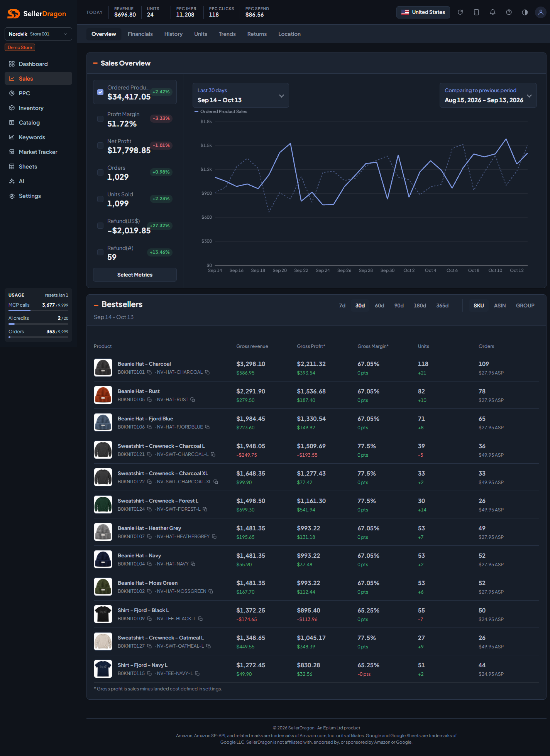This screenshot has width=550, height=756.
Task: Open the Beanie Hat – Charcoal thumbnail
Action: click(103, 368)
